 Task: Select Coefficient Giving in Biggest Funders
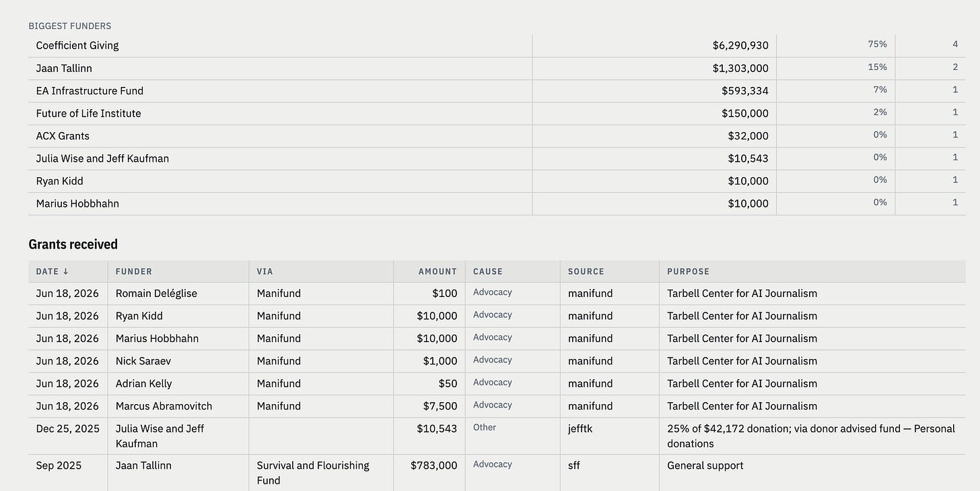(77, 46)
